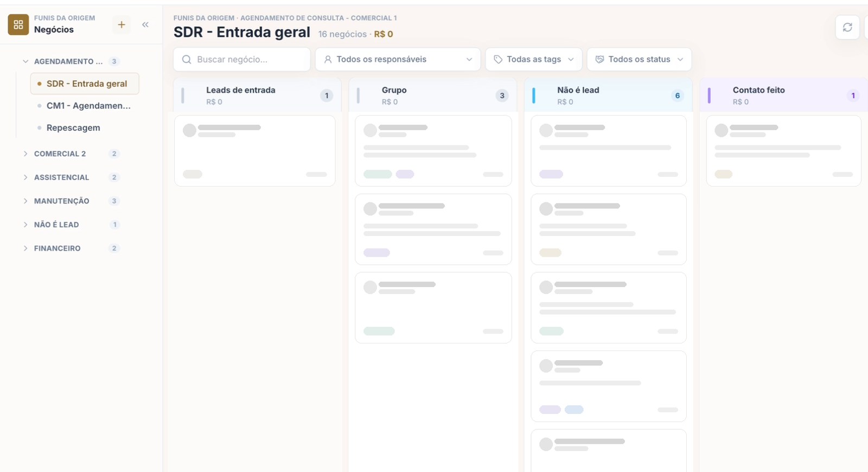Open the Todos os status dropdown
Image resolution: width=868 pixels, height=472 pixels.
point(639,60)
